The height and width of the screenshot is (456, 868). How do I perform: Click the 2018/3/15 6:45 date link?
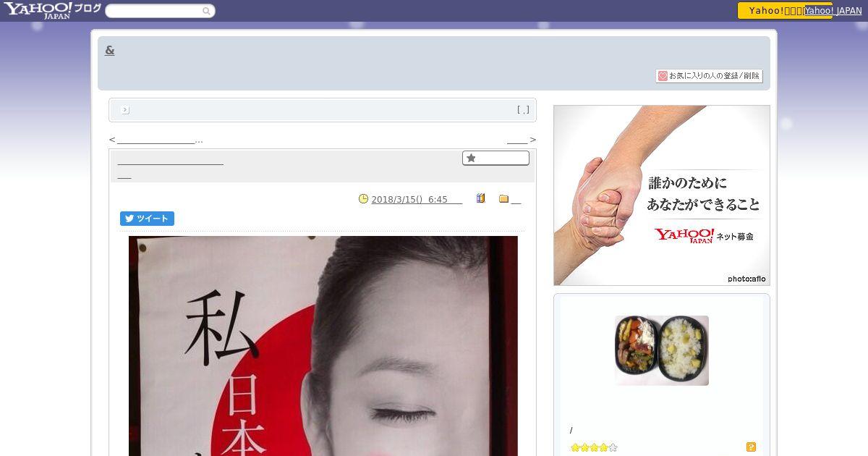[417, 200]
